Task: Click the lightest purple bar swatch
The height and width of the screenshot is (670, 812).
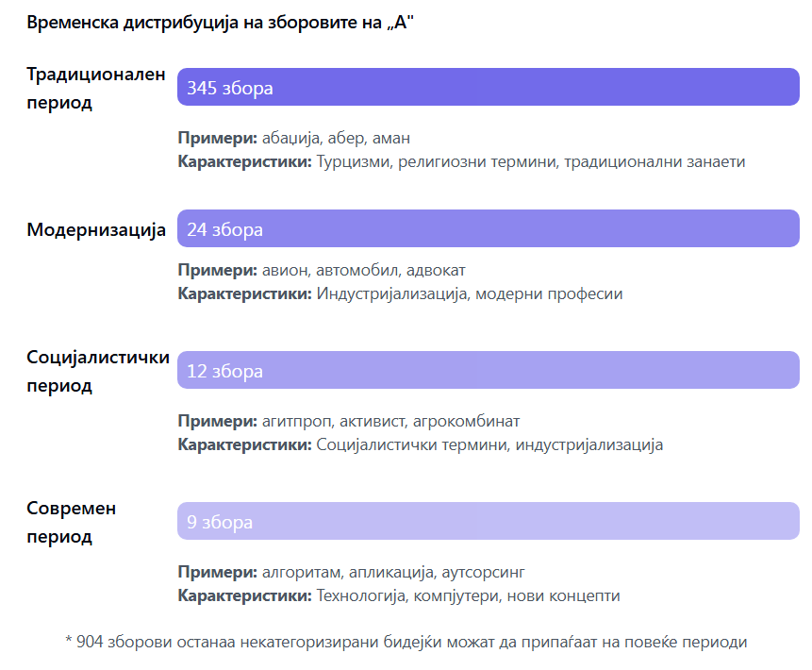Action: pyautogui.click(x=489, y=521)
